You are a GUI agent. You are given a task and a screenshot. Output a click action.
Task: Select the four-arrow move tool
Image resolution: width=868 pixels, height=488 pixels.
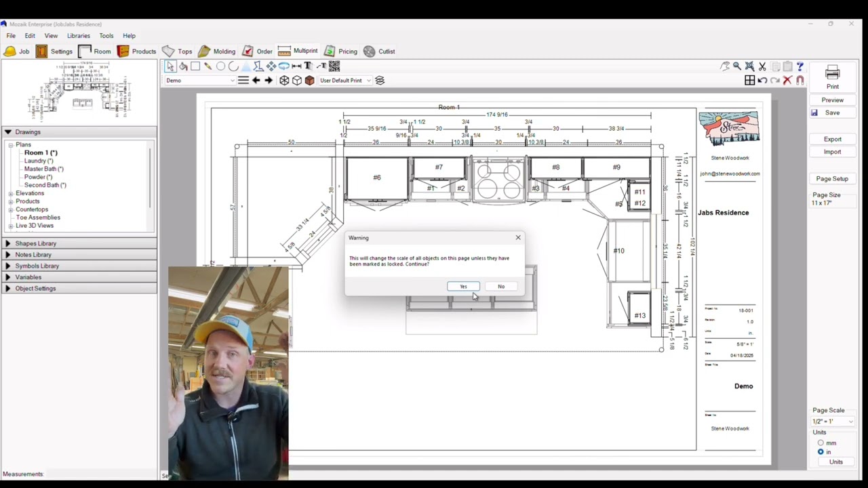tap(271, 66)
